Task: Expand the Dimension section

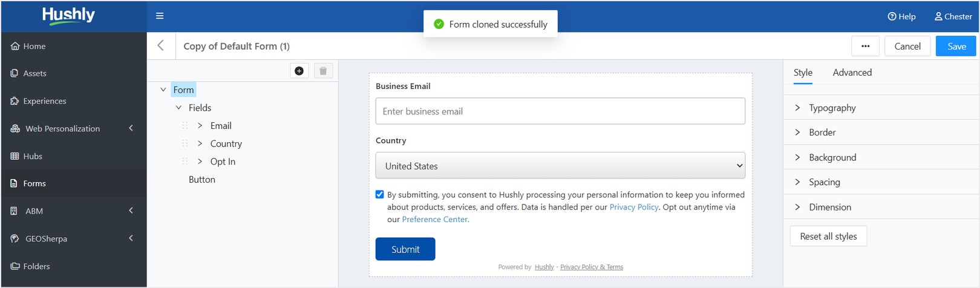Action: pos(881,207)
